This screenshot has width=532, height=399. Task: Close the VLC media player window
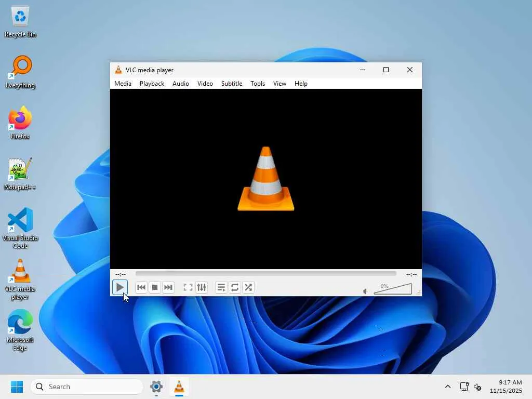pos(410,70)
